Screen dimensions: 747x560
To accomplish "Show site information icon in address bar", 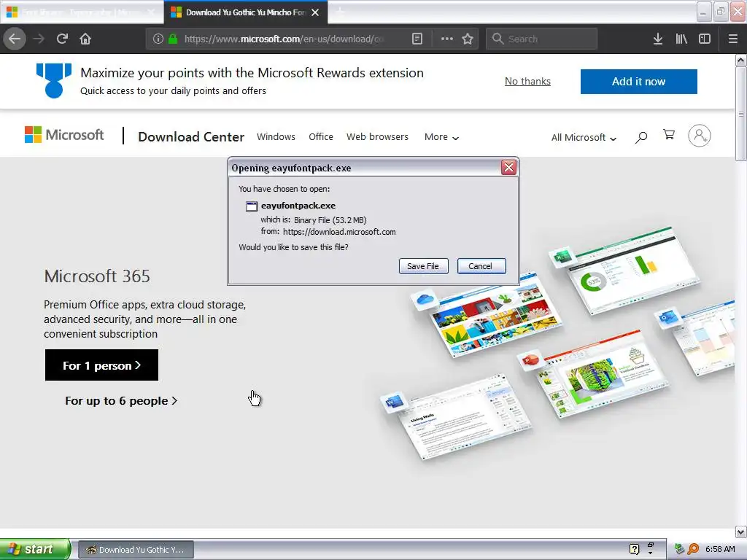I will click(158, 39).
